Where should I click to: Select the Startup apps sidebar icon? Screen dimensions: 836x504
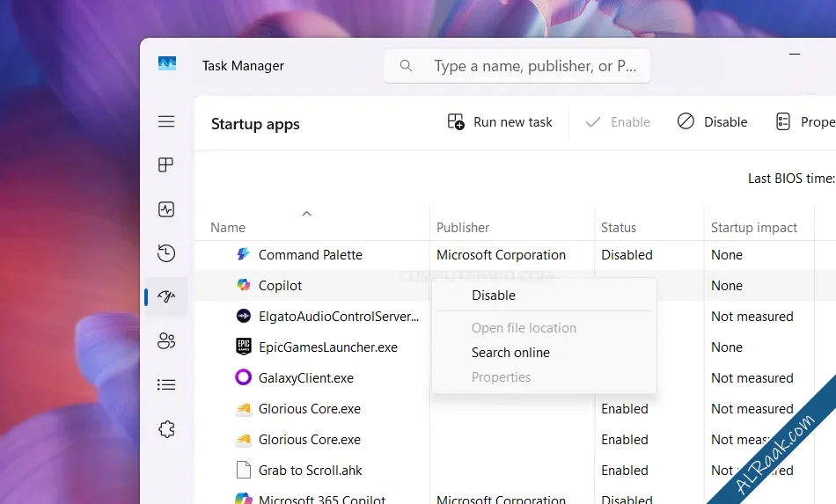pyautogui.click(x=166, y=296)
